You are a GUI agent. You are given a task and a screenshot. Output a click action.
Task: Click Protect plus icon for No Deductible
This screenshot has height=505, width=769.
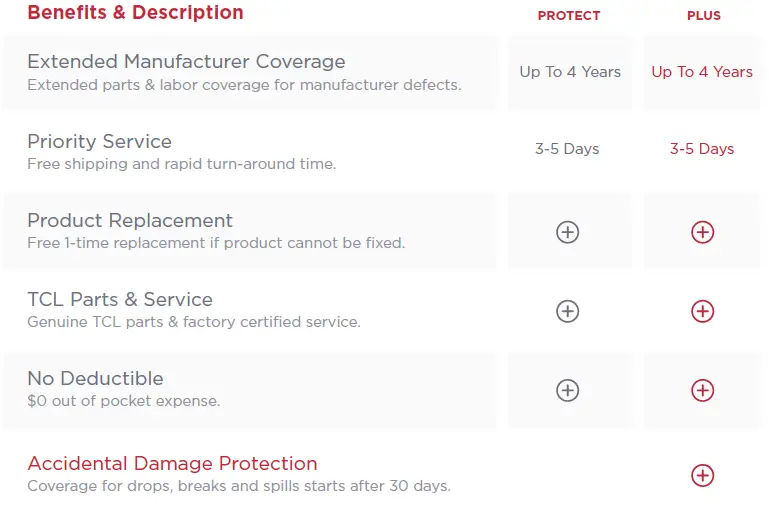567,390
